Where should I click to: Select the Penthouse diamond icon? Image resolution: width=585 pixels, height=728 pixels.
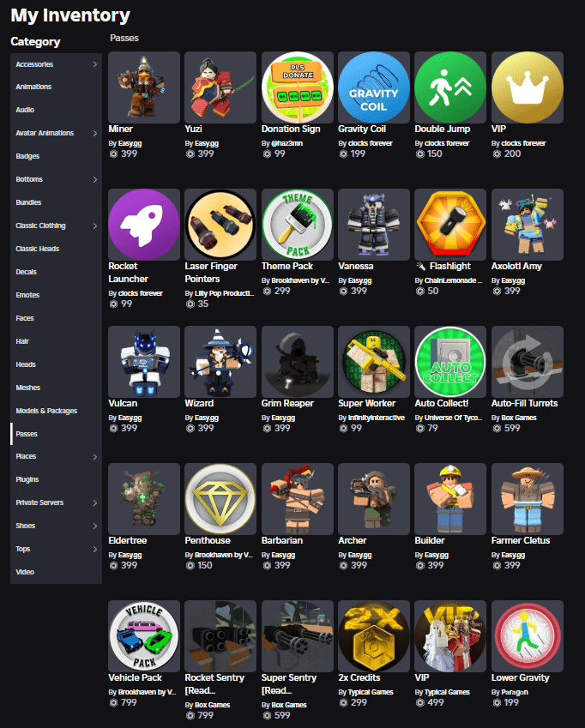(220, 498)
